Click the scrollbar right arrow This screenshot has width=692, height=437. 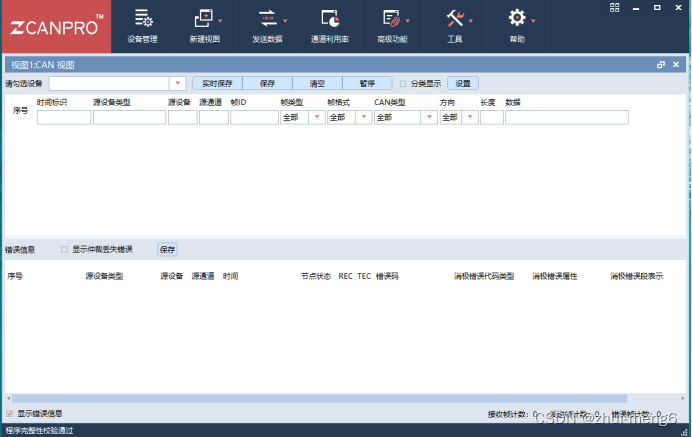pos(684,399)
